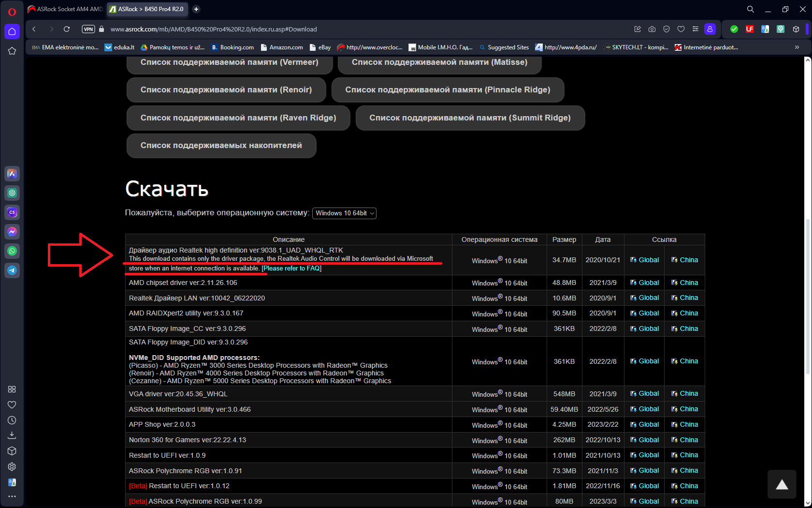812x508 pixels.
Task: Open the Internetinė parduot... bookmark
Action: click(x=706, y=47)
